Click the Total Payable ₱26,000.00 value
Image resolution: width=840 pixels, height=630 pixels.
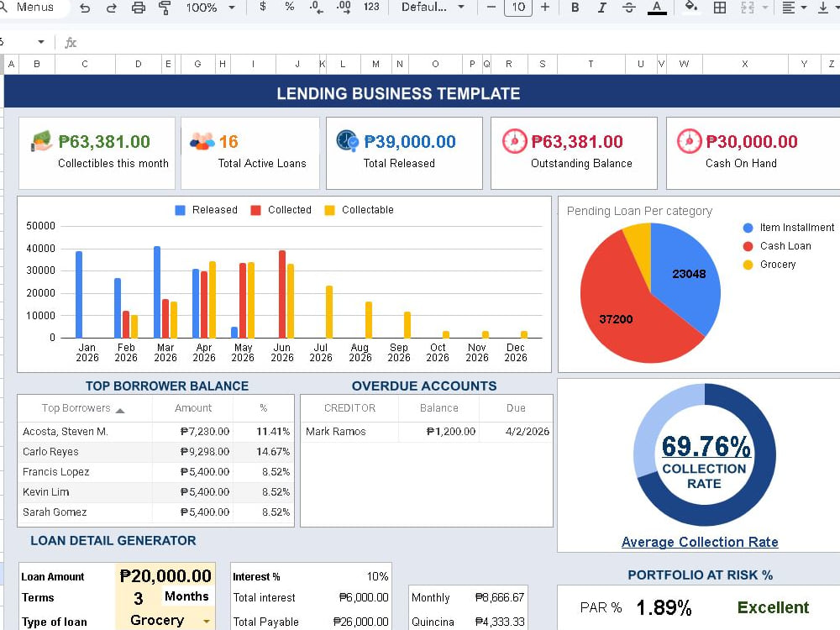point(360,622)
